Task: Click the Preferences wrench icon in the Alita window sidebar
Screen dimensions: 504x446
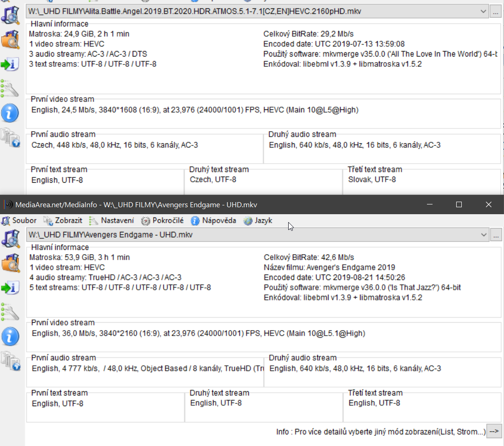Action: point(10,88)
